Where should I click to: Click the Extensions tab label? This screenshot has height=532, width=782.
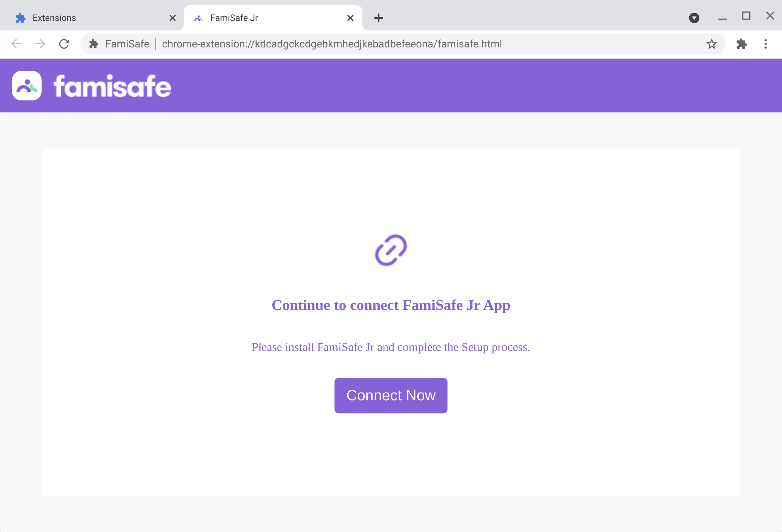pyautogui.click(x=54, y=18)
